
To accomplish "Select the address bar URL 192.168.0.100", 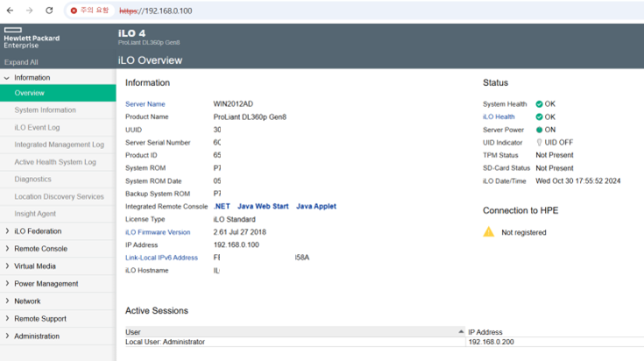I will click(156, 11).
